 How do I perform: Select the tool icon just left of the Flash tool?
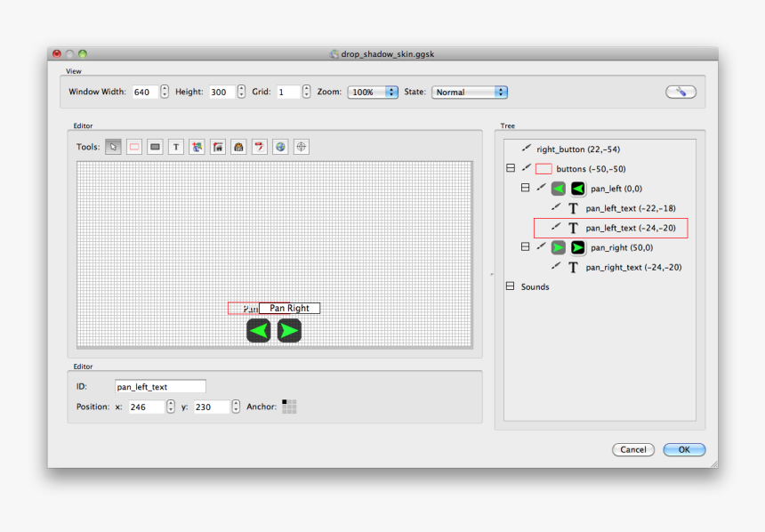238,147
